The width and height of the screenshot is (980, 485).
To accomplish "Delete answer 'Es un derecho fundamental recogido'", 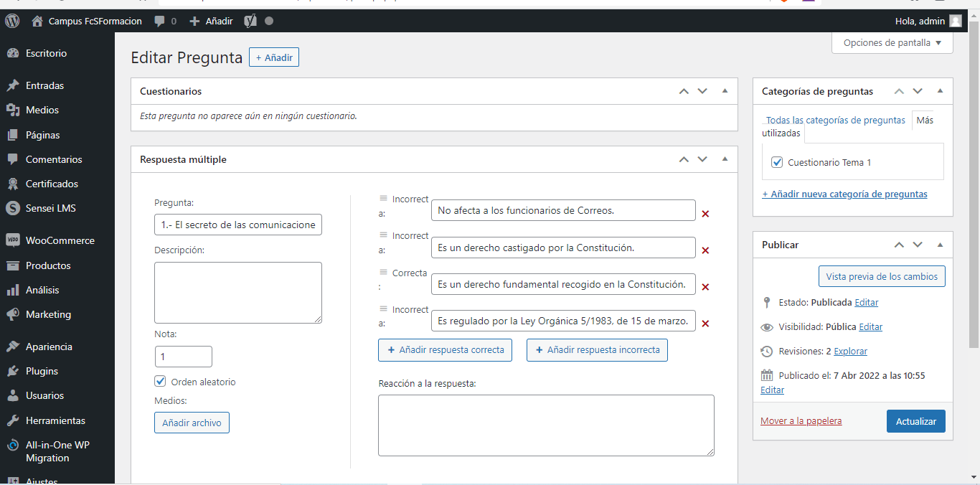I will 705,287.
